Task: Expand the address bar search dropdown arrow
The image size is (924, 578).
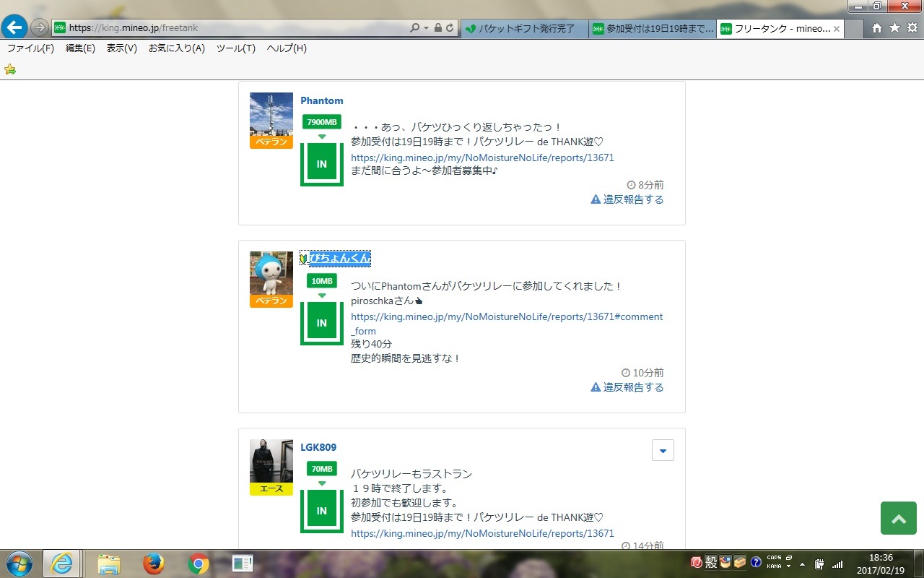Action: (x=426, y=28)
